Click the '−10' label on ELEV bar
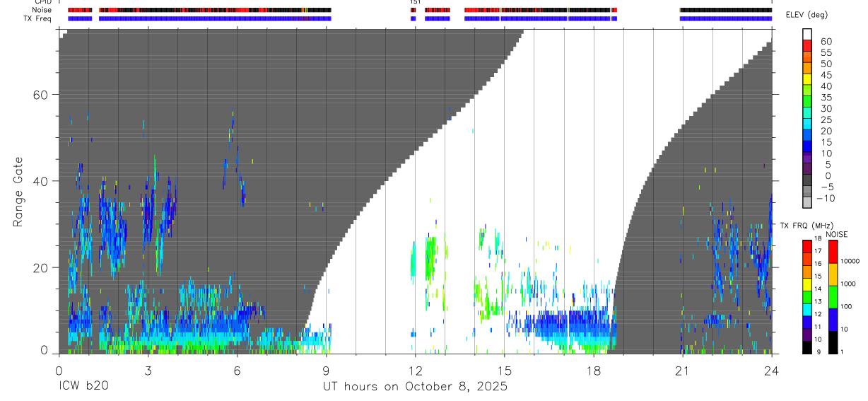The height and width of the screenshot is (401, 868). (x=826, y=199)
